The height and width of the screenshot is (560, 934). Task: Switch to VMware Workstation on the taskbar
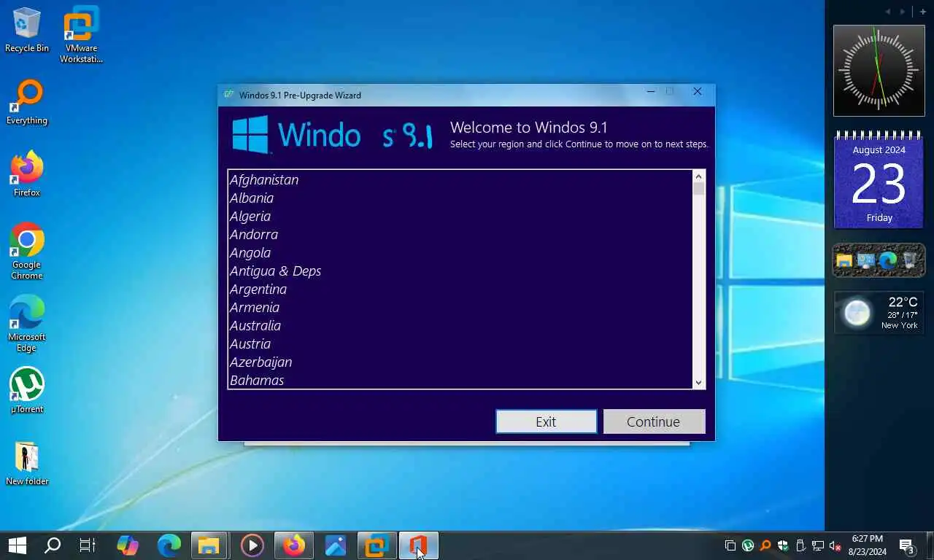point(377,545)
